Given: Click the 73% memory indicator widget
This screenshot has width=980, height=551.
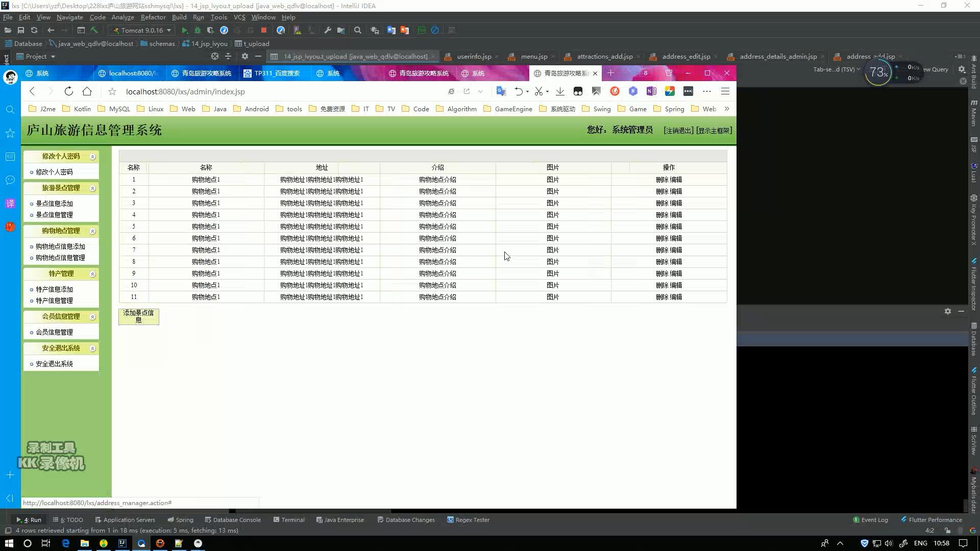Looking at the screenshot, I should pyautogui.click(x=878, y=72).
